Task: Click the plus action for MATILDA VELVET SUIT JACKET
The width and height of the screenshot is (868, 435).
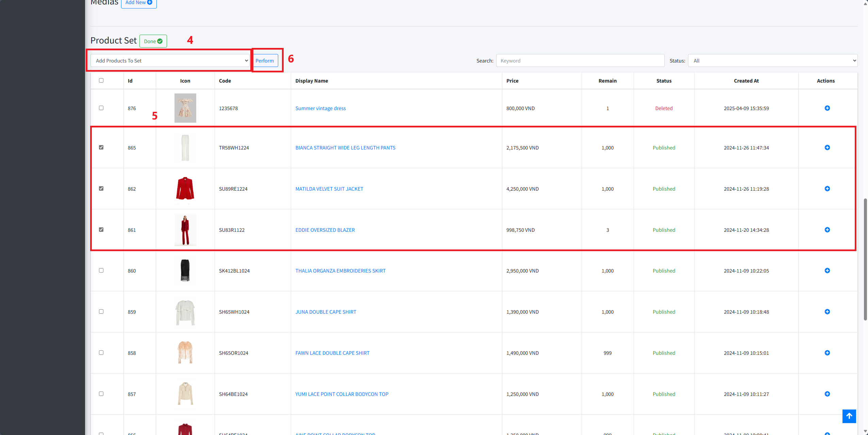Action: pyautogui.click(x=827, y=189)
